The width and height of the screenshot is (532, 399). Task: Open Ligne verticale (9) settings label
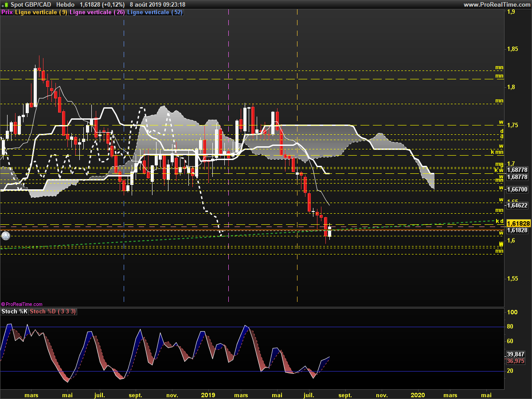(41, 12)
